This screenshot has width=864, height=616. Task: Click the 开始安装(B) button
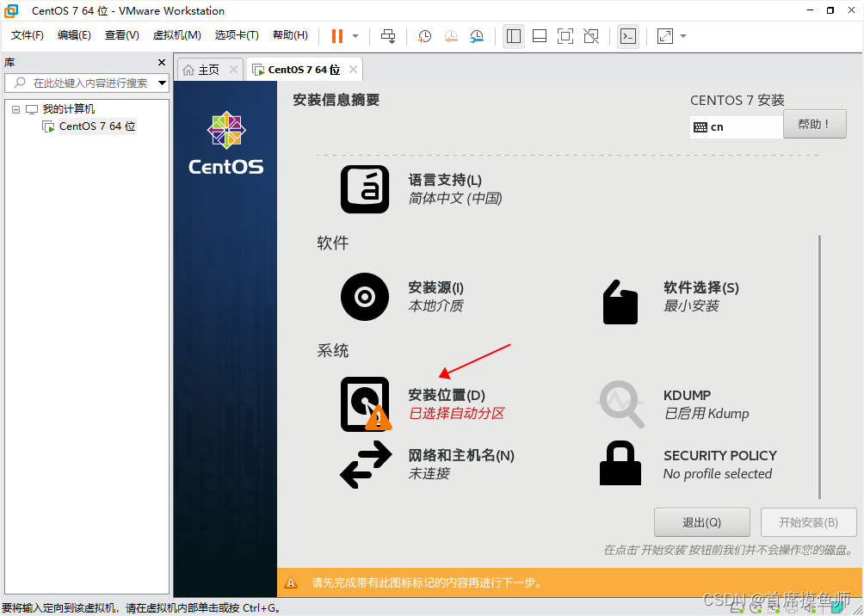click(808, 522)
